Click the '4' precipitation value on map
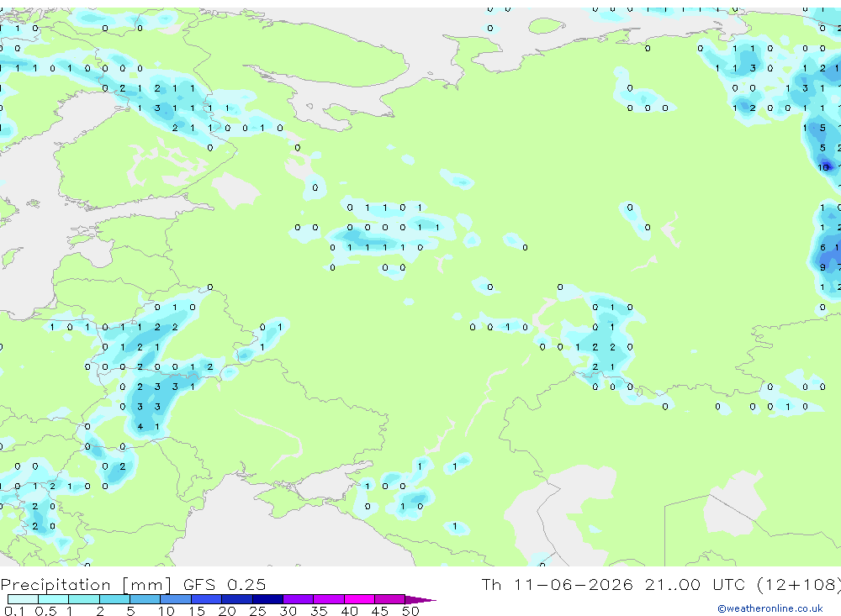 click(x=140, y=427)
